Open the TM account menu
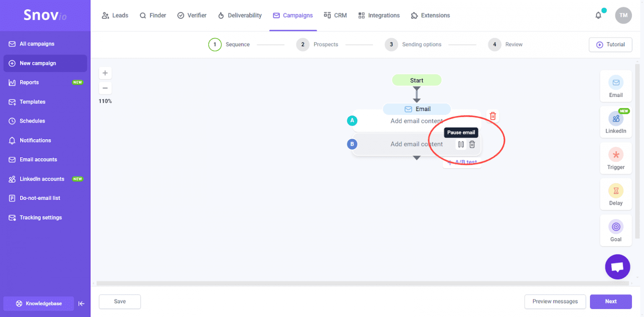 point(623,15)
